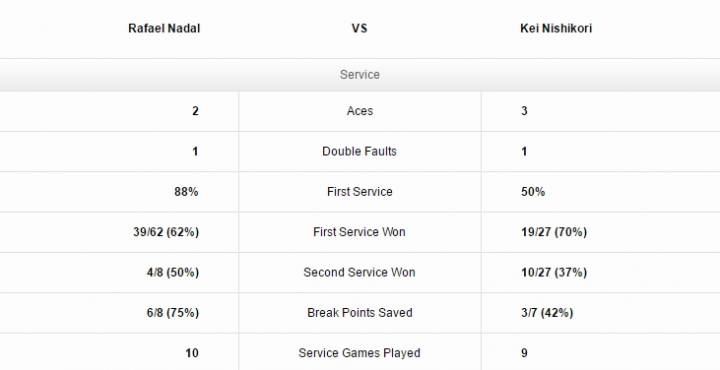Click Nishikori's 50% first service value
The width and height of the screenshot is (720, 370).
coord(533,192)
